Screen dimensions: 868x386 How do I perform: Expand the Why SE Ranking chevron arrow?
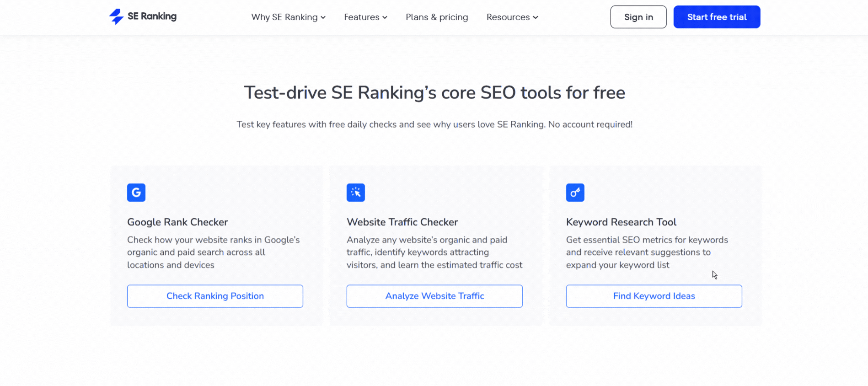pyautogui.click(x=323, y=17)
